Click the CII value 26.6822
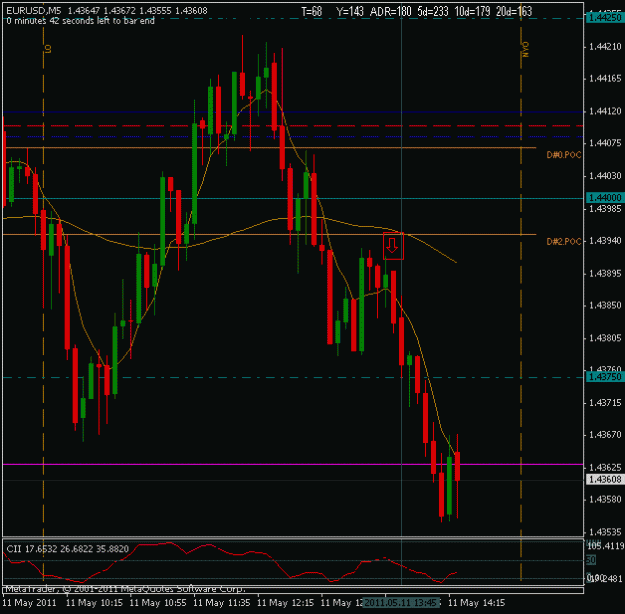625x614 pixels. point(77,549)
